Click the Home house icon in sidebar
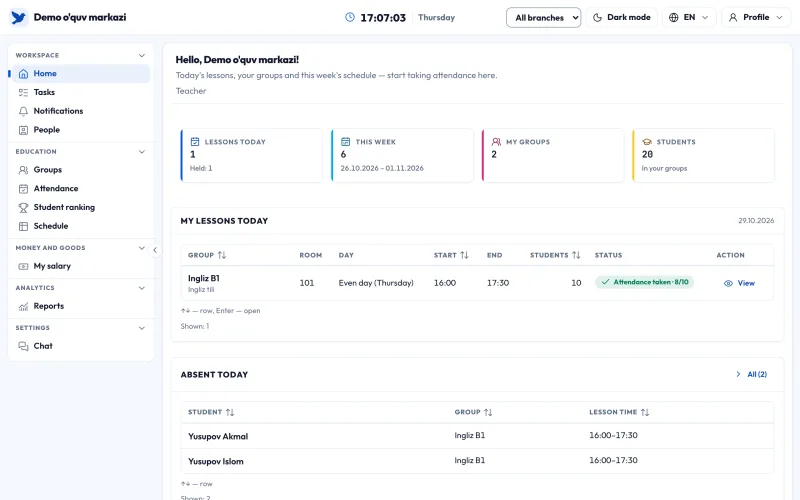Screen dimensions: 800x500 click(x=23, y=73)
